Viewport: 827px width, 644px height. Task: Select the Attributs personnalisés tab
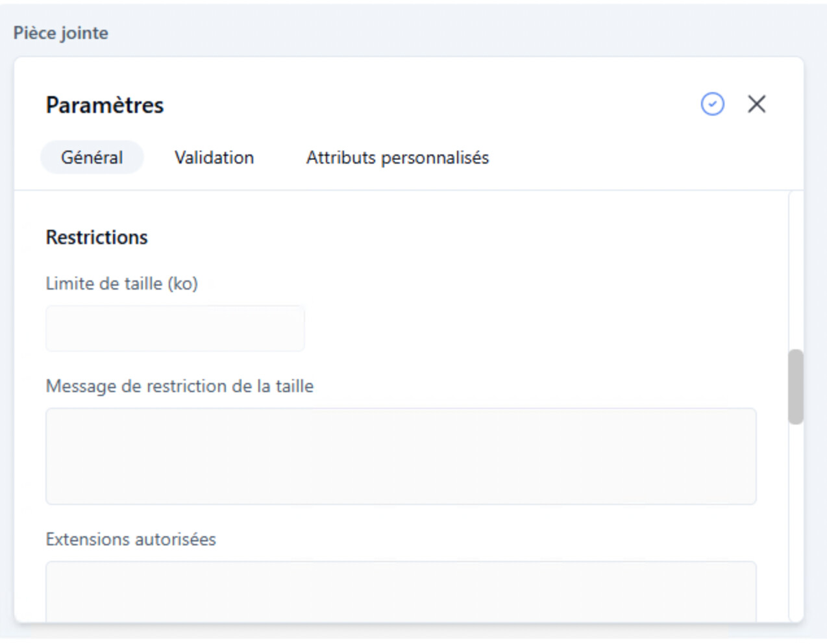(397, 158)
